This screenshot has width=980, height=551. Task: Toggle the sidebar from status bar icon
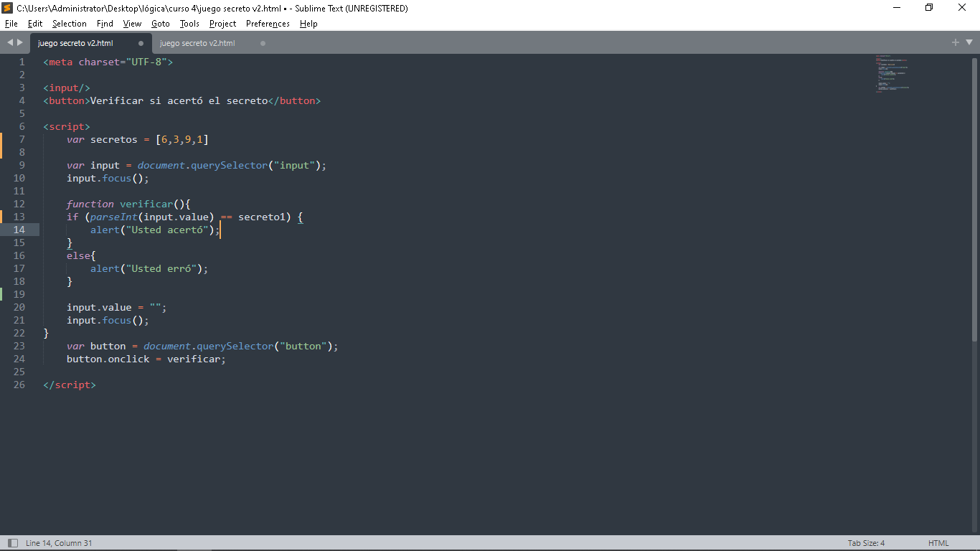(x=12, y=543)
